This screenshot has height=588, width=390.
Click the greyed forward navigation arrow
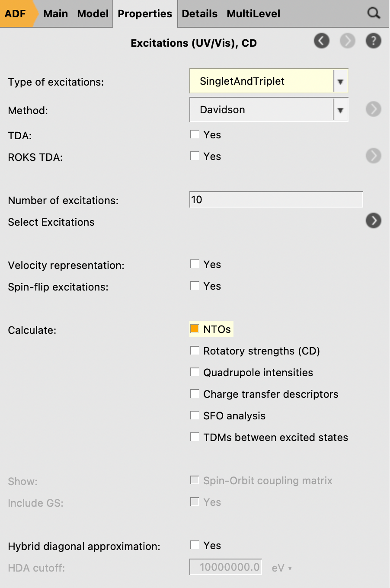coord(347,41)
